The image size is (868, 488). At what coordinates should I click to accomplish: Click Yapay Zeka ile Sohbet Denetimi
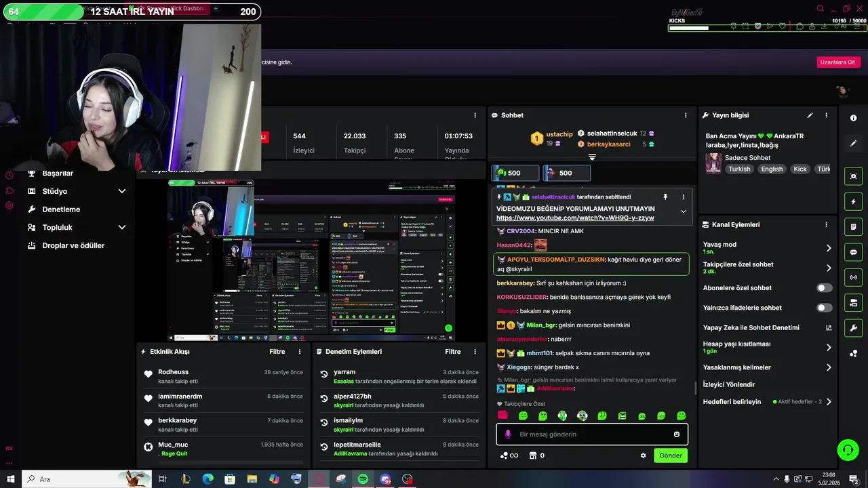(x=751, y=327)
